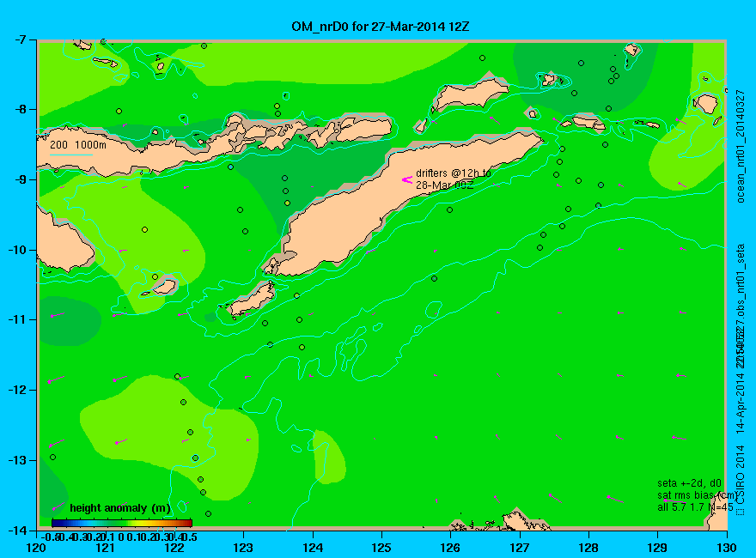Select the 'all 5.7 1.7 N=45' statistics line
This screenshot has height=558, width=756.
click(x=695, y=507)
